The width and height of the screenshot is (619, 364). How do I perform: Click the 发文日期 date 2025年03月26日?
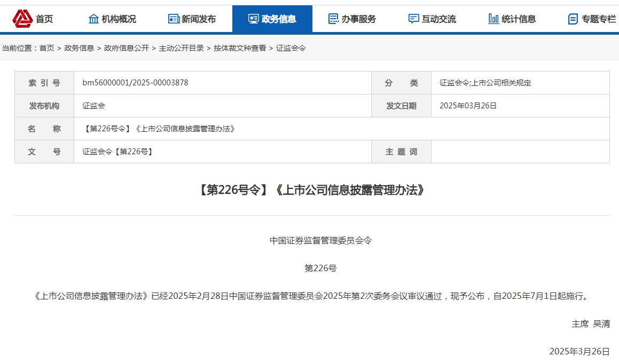point(468,106)
